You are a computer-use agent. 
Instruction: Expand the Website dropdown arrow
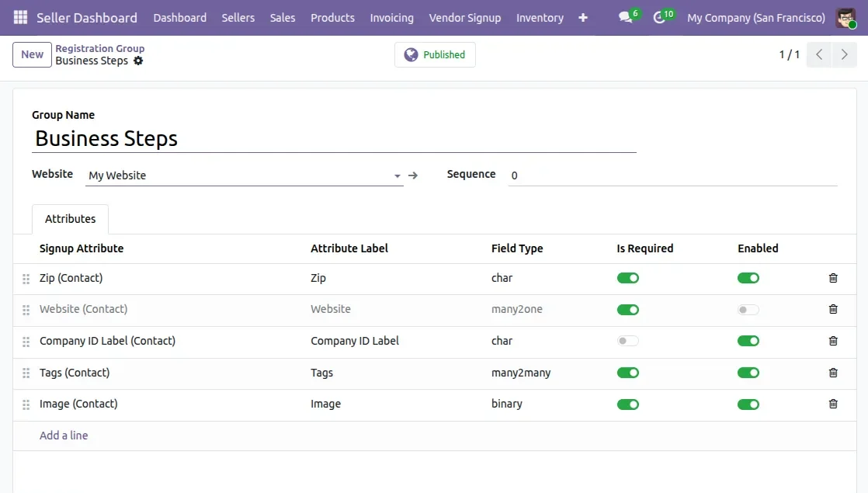coord(397,176)
